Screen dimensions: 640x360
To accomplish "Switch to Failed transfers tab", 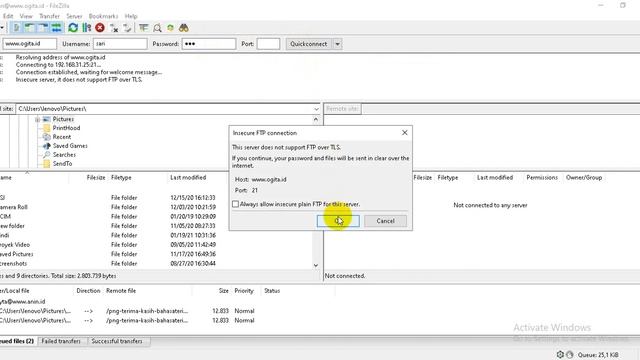I will point(61,341).
